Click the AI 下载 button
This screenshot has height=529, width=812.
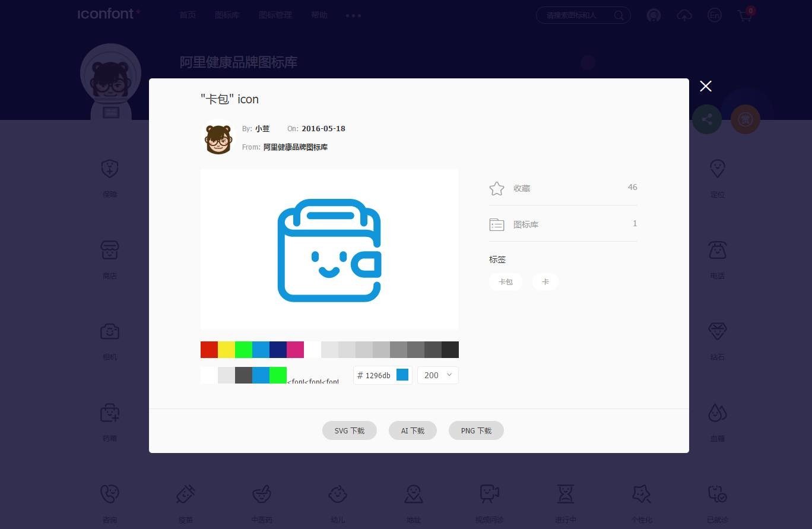[413, 430]
